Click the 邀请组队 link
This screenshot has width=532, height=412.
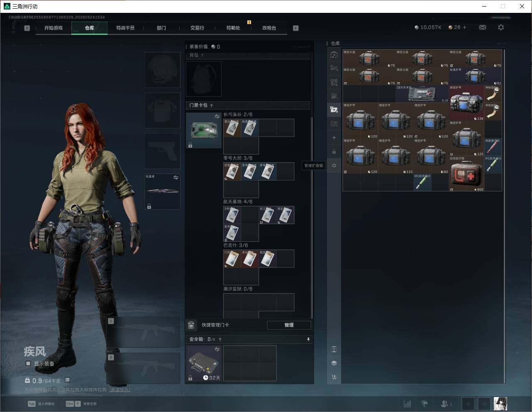click(x=120, y=390)
